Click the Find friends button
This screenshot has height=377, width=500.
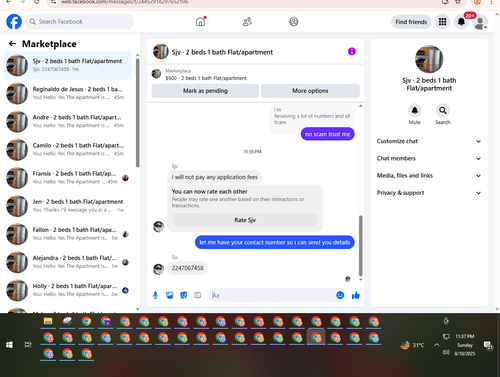point(411,22)
